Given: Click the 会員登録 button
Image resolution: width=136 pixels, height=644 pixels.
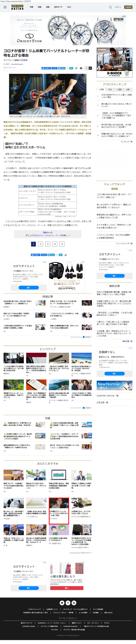Looking at the screenshot, I should point(128,7).
